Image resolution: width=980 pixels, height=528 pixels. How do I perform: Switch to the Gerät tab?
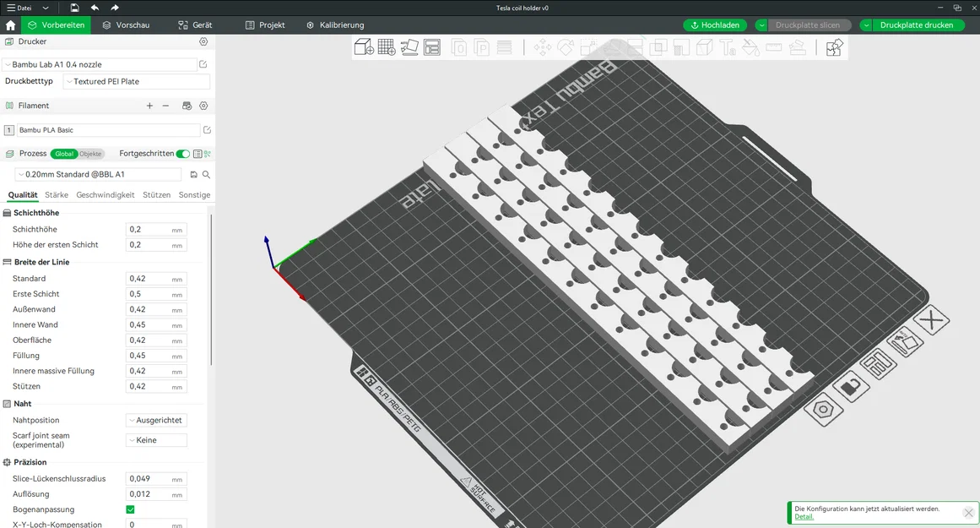195,25
